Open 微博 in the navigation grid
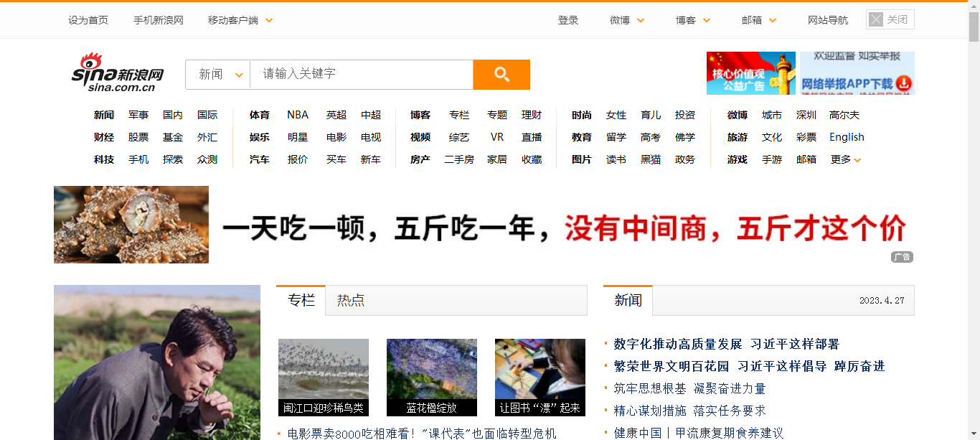This screenshot has width=980, height=440. coord(738,115)
